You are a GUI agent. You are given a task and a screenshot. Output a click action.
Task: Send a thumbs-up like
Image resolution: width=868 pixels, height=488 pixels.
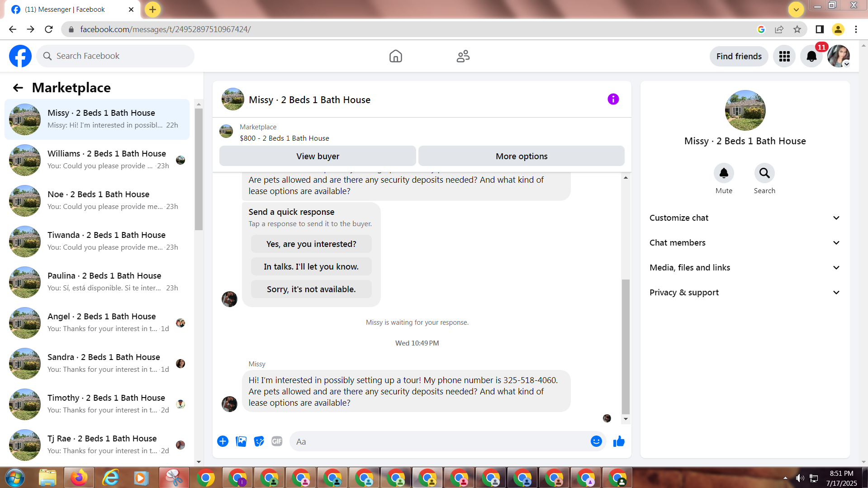(x=619, y=441)
